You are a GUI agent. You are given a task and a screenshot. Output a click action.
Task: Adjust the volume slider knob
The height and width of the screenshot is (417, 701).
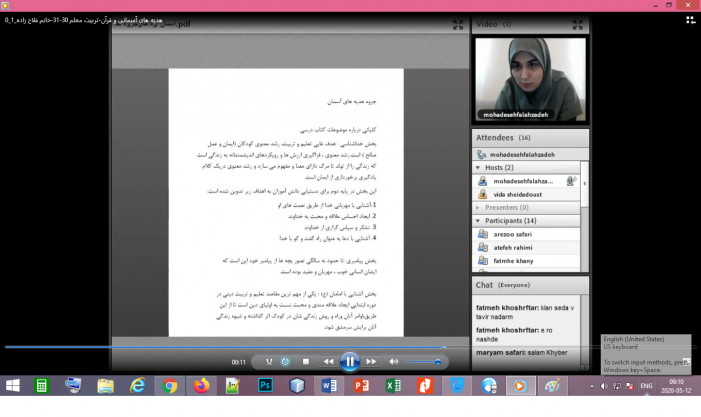[x=438, y=362]
